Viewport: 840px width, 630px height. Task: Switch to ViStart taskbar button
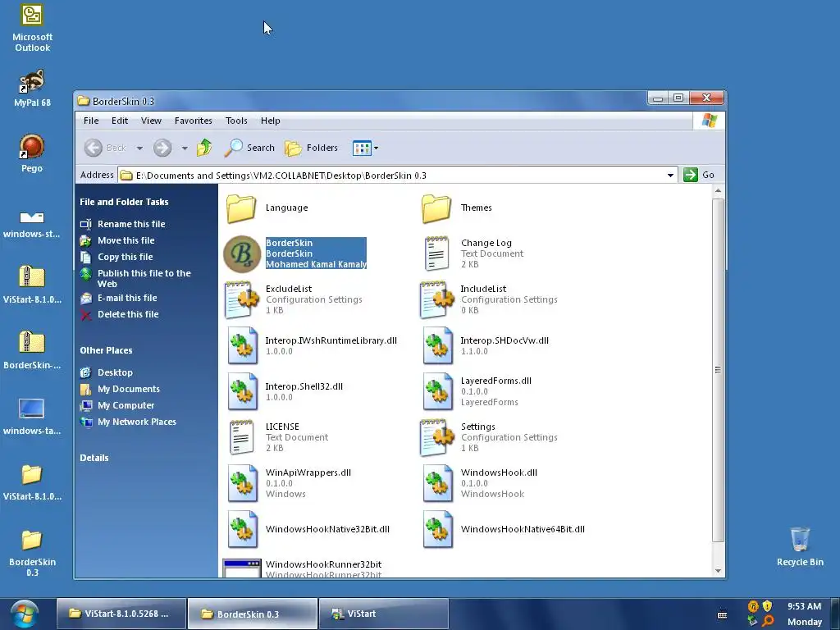click(383, 614)
